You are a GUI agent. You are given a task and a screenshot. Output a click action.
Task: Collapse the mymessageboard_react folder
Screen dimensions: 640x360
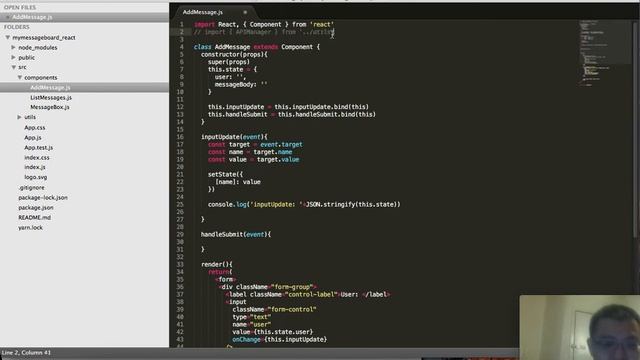click(x=7, y=38)
